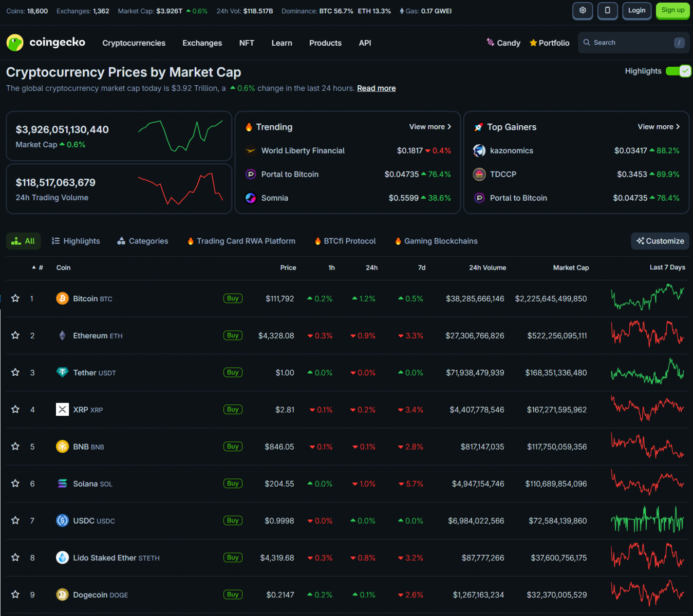Screen dimensions: 693x616
Task: Toggle the Highlights switch off
Action: [x=678, y=71]
